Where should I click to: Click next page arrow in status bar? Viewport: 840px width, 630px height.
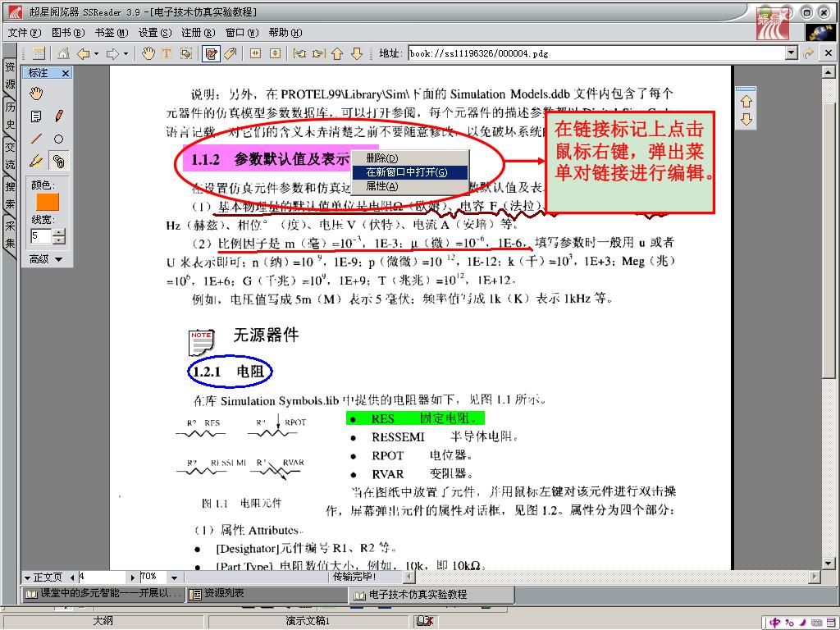coord(133,577)
